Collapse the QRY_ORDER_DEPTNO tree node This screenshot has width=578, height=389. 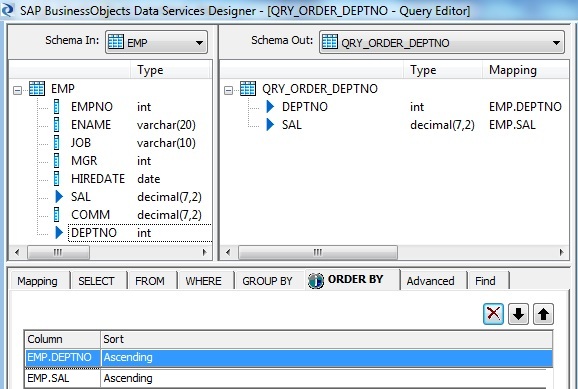click(229, 90)
